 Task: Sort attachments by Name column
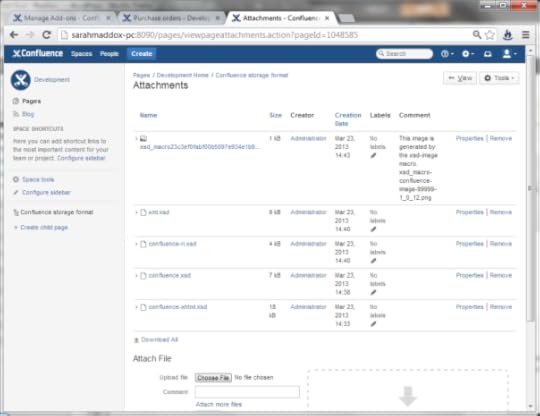click(148, 115)
